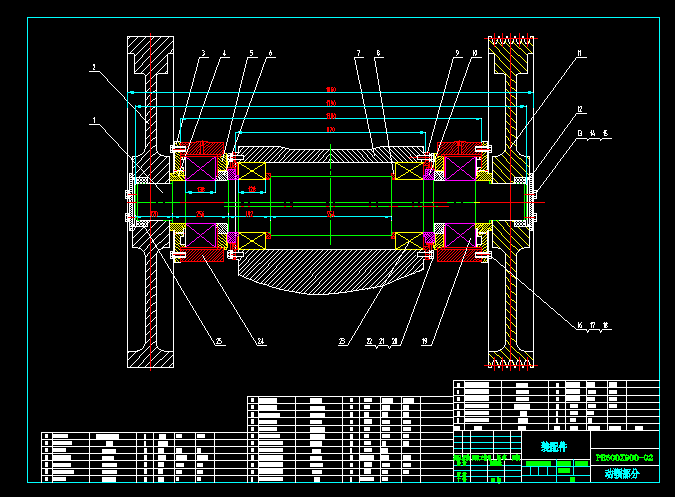Select part callout number 18
This screenshot has width=675, height=497.
click(x=605, y=325)
